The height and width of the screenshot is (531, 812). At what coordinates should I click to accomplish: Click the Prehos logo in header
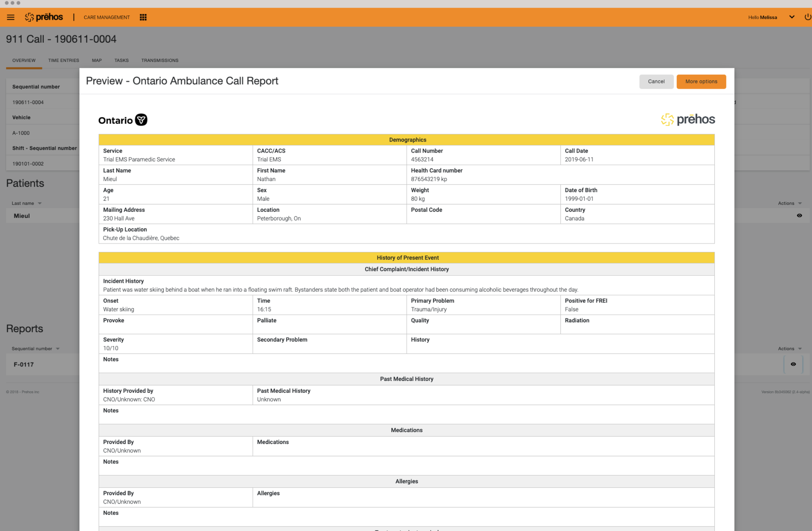point(44,17)
